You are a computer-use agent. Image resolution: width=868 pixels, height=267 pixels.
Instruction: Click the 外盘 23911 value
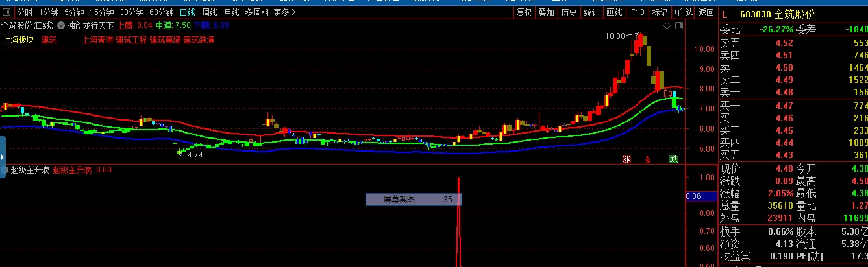pyautogui.click(x=781, y=218)
